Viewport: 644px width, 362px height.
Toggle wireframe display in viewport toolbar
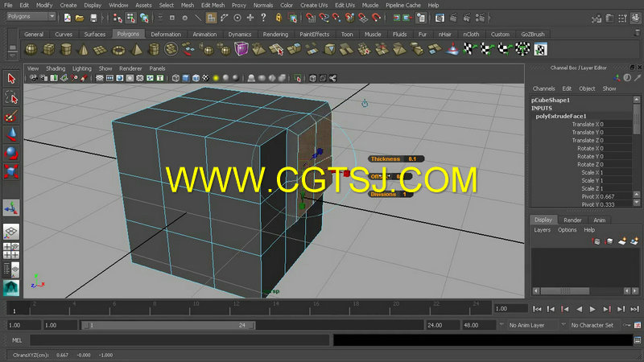(x=175, y=78)
